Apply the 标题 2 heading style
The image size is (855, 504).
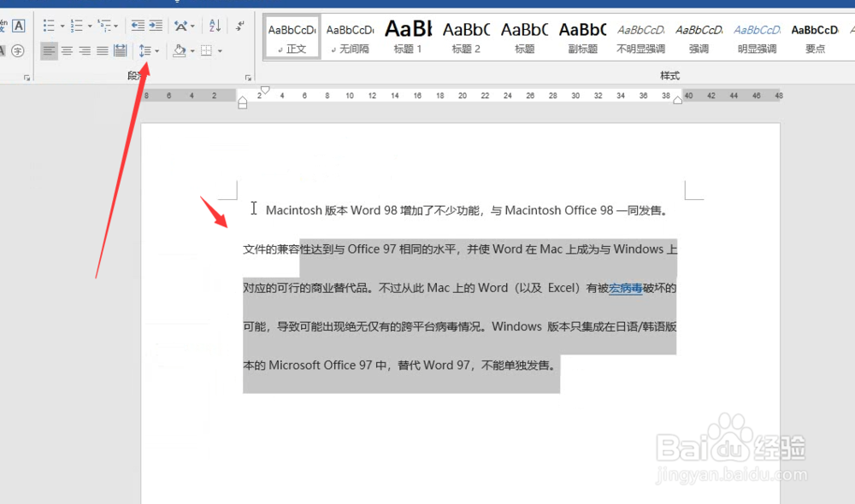point(466,37)
